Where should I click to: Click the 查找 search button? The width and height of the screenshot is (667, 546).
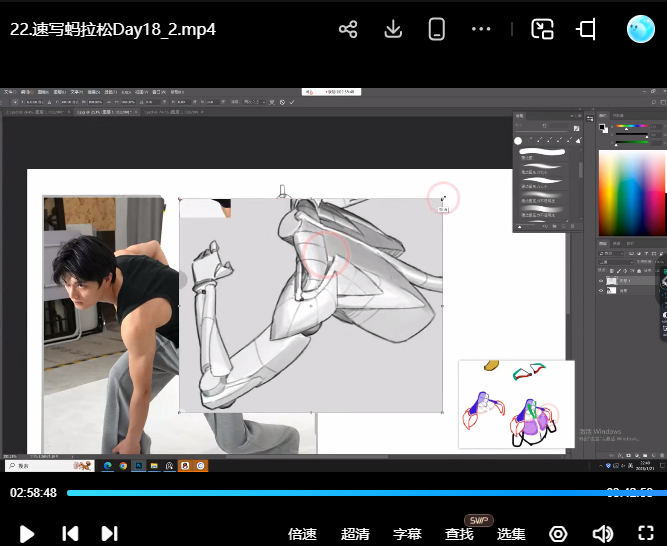click(x=459, y=534)
